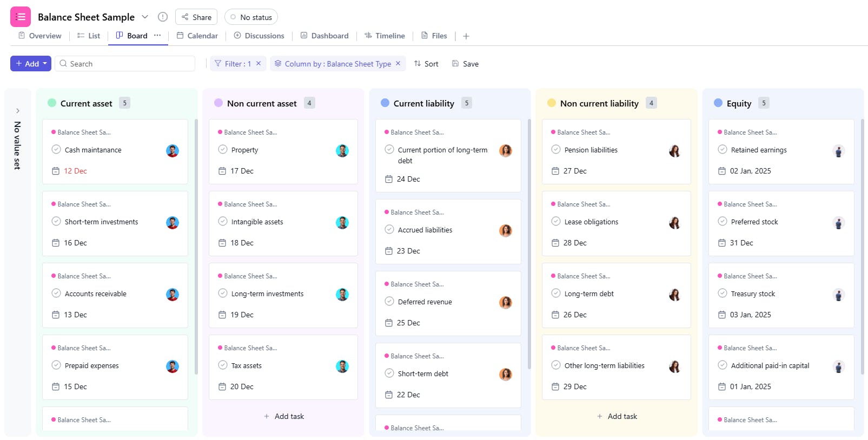
Task: Open the project title dropdown chevron
Action: point(145,17)
